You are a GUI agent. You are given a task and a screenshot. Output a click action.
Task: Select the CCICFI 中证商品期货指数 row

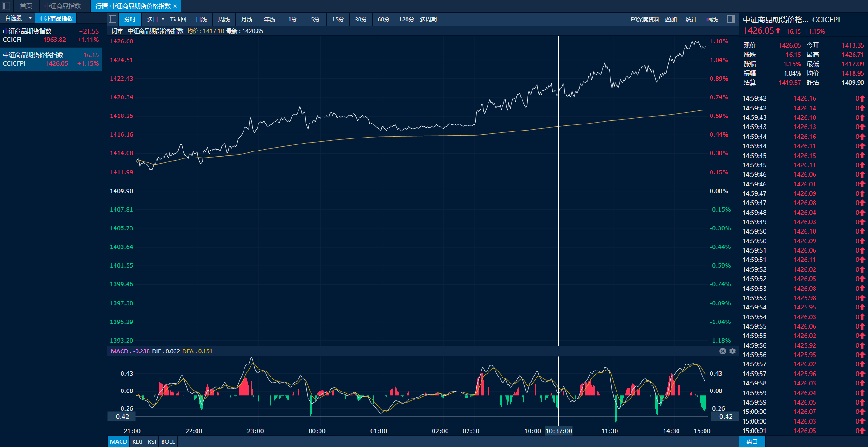[51, 35]
